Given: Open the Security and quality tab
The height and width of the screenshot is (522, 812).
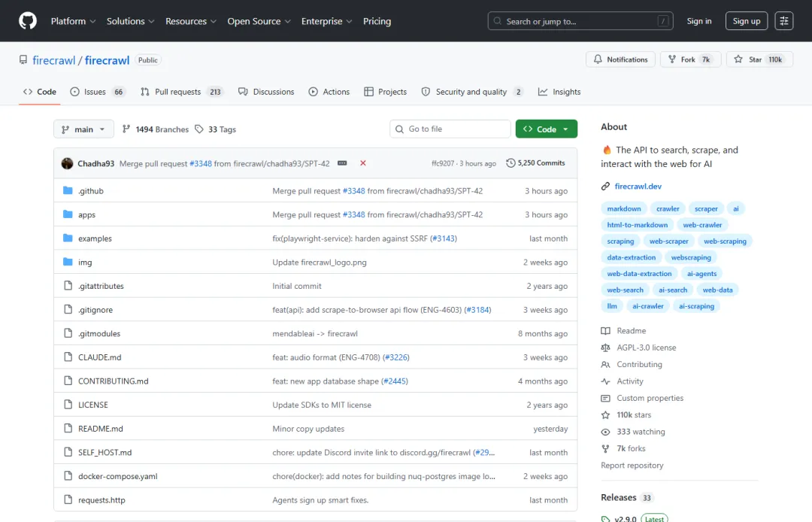Looking at the screenshot, I should click(x=471, y=92).
